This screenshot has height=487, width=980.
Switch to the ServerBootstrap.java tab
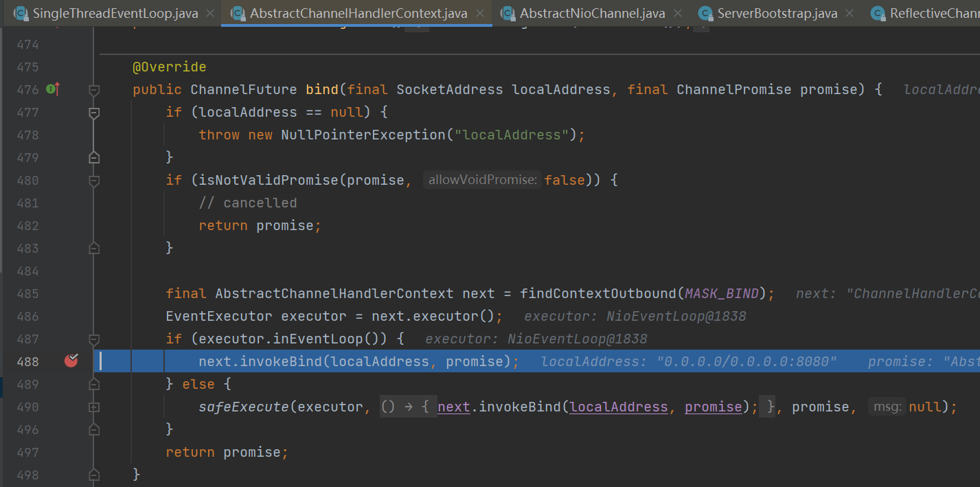776,13
